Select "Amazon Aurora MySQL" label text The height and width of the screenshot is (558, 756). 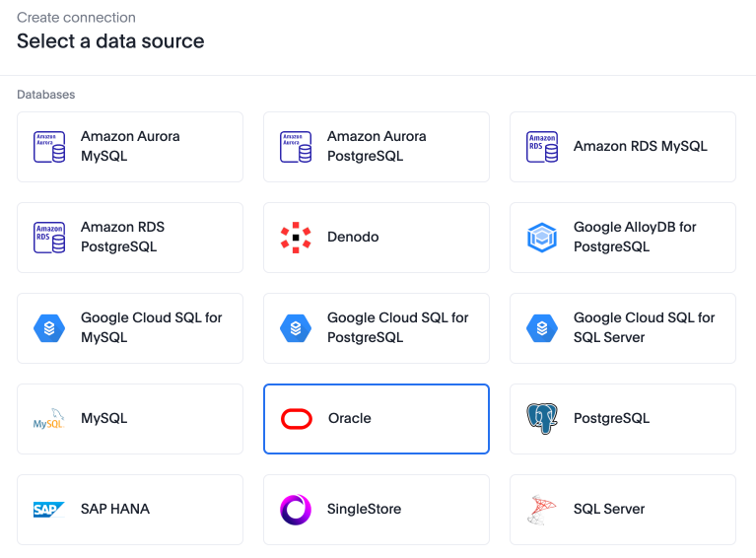pos(130,146)
